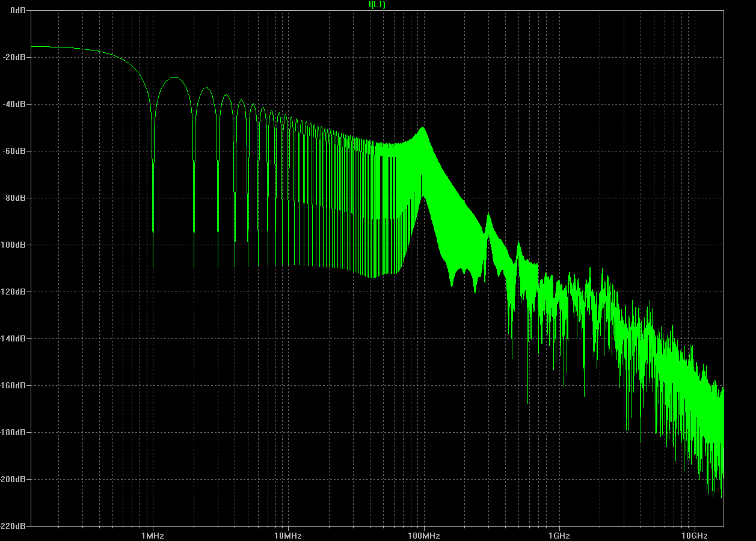Click the I(L1) trace label

376,5
